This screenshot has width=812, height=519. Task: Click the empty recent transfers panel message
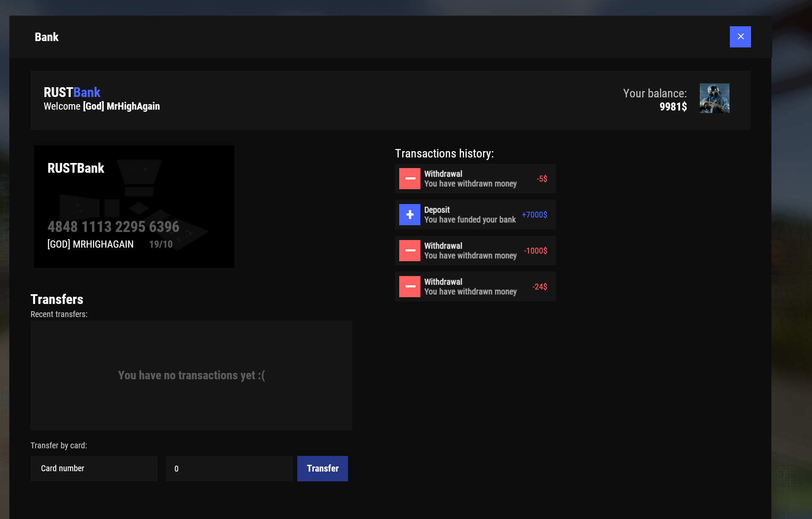191,375
